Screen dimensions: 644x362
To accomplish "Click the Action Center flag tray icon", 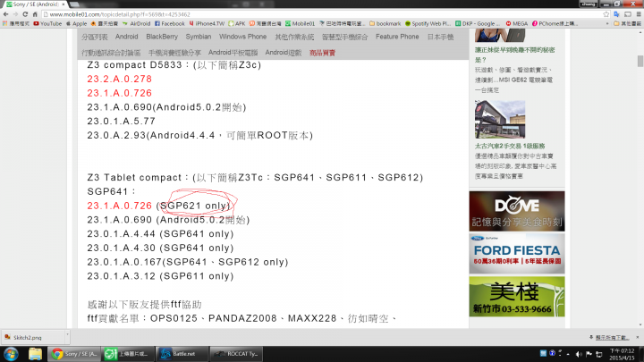I will pyautogui.click(x=589, y=354).
